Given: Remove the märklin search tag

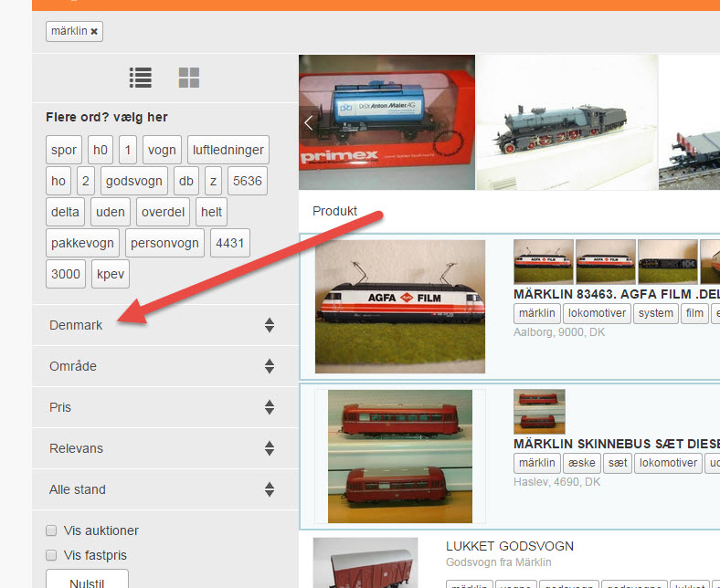Looking at the screenshot, I should coord(94,31).
